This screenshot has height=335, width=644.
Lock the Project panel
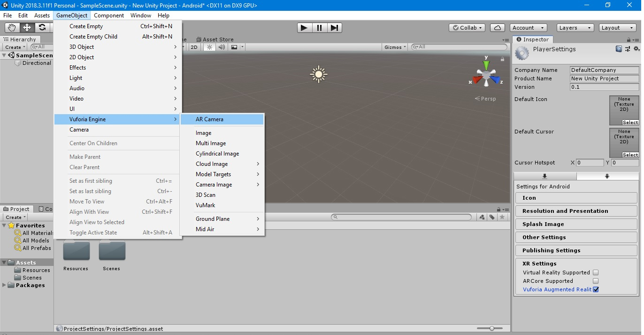click(498, 210)
